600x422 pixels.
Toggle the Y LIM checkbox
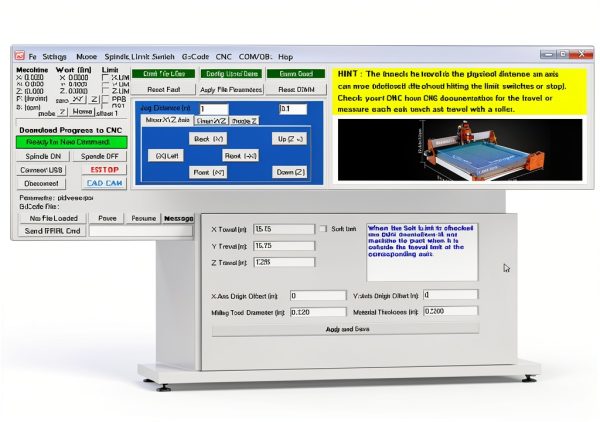tap(105, 85)
